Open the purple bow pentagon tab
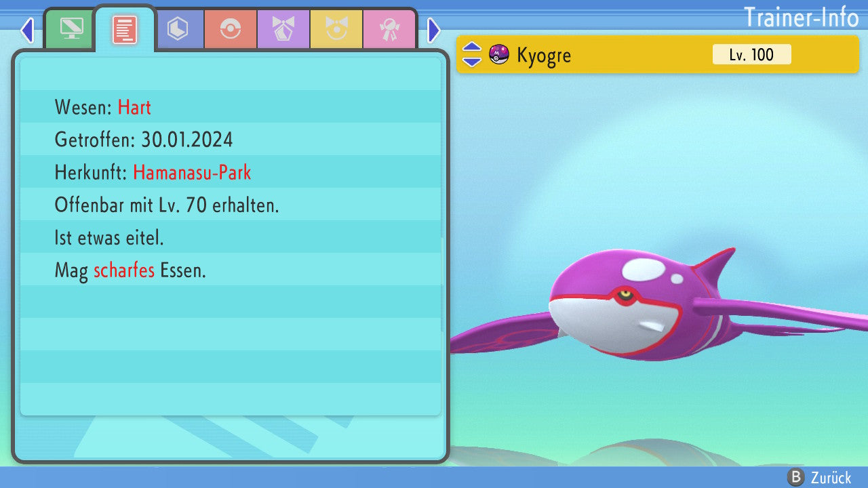Image resolution: width=868 pixels, height=488 pixels. pyautogui.click(x=283, y=29)
